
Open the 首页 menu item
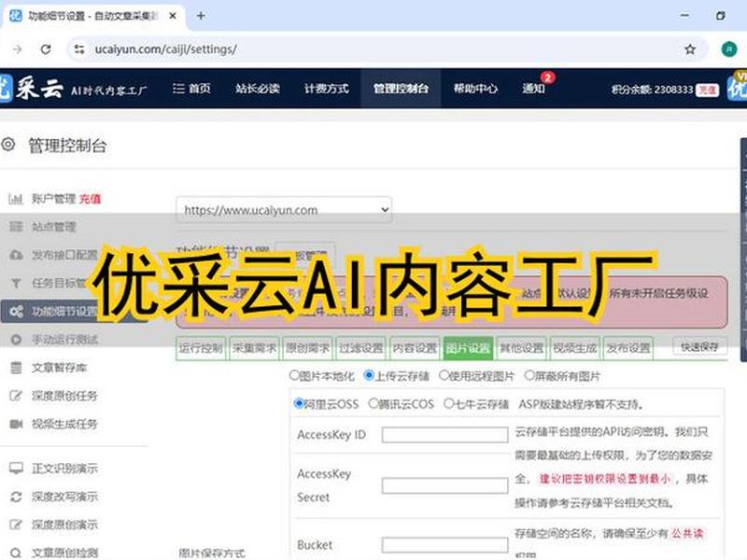[x=191, y=89]
